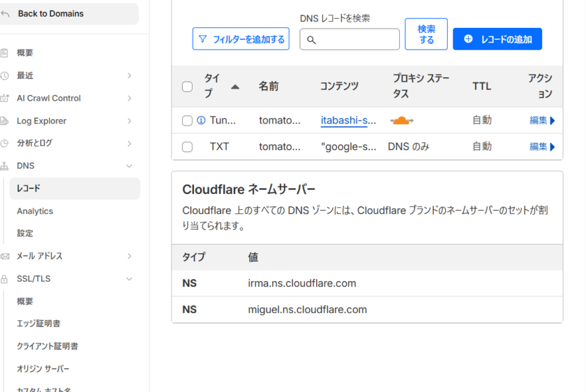Click Back to Domains button
586x392 pixels.
click(x=69, y=14)
